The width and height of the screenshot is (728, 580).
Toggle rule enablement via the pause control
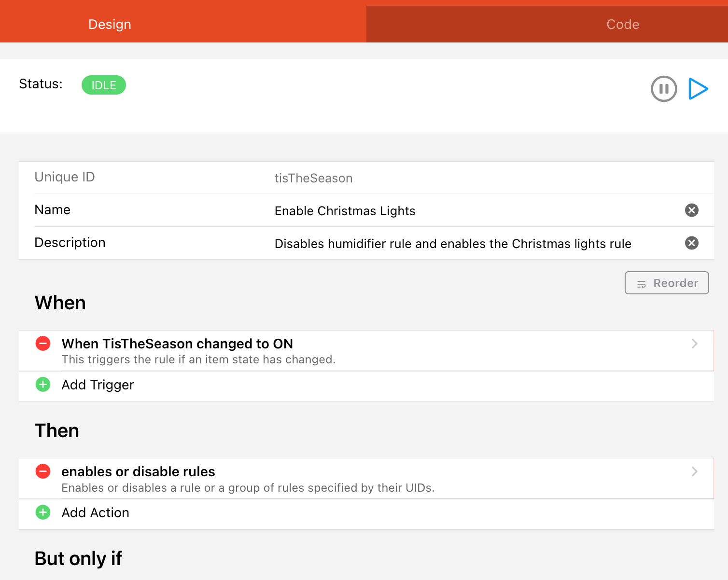coord(664,89)
